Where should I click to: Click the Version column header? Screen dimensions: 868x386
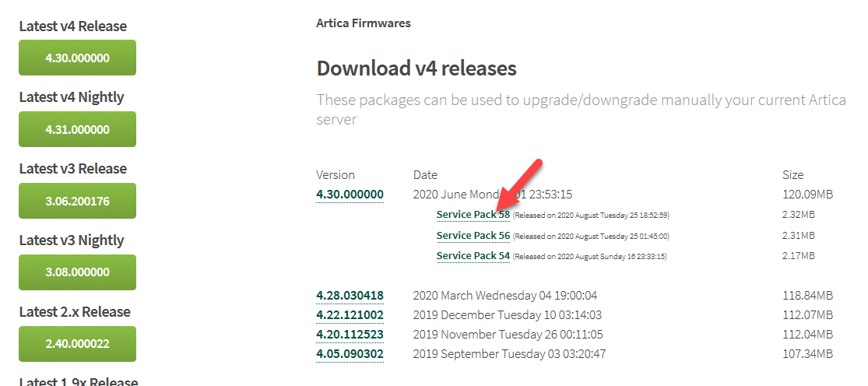point(336,175)
